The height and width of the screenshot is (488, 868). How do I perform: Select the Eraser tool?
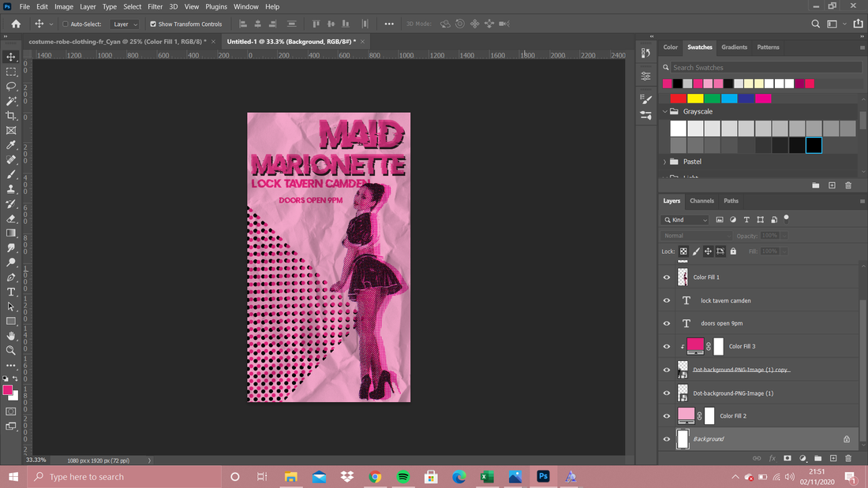pos(10,218)
